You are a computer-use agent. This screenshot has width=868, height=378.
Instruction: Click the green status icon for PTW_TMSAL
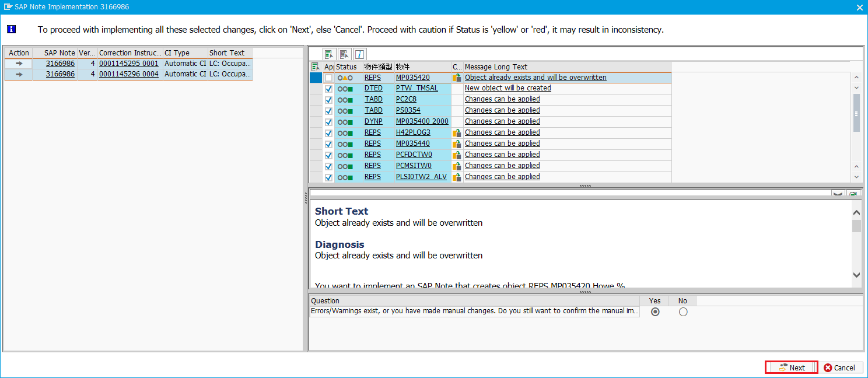tap(345, 89)
